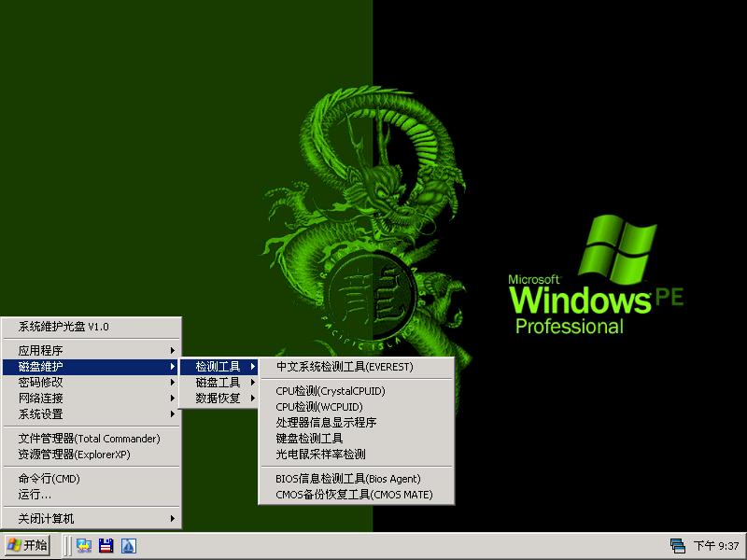Launch 键盘检测工具
The height and width of the screenshot is (560, 747).
357,438
